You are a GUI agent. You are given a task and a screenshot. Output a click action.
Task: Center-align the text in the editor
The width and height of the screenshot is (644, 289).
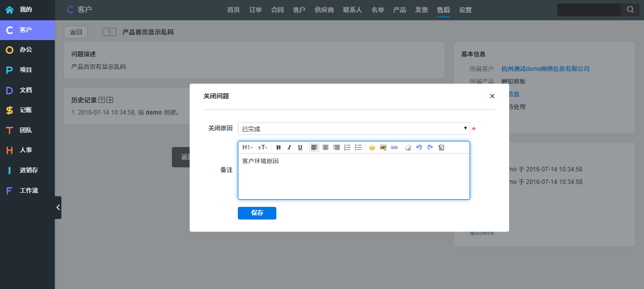(x=326, y=148)
